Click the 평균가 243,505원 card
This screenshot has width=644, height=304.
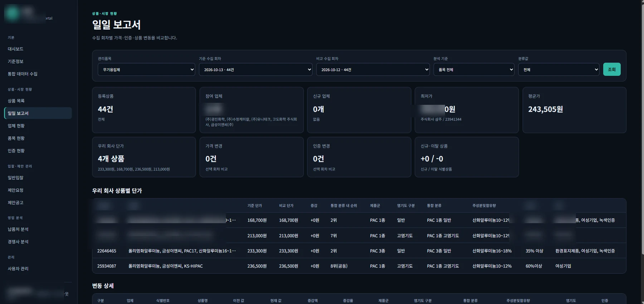click(574, 110)
